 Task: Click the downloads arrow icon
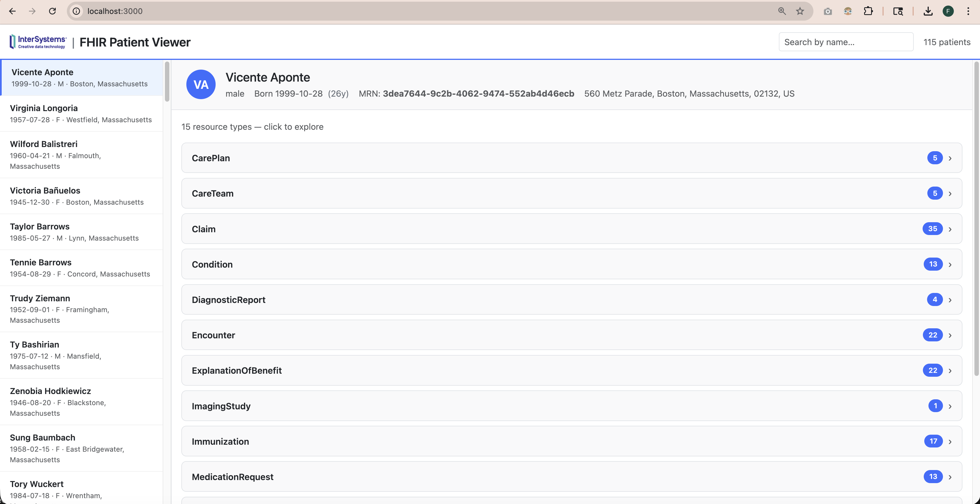[x=928, y=11]
